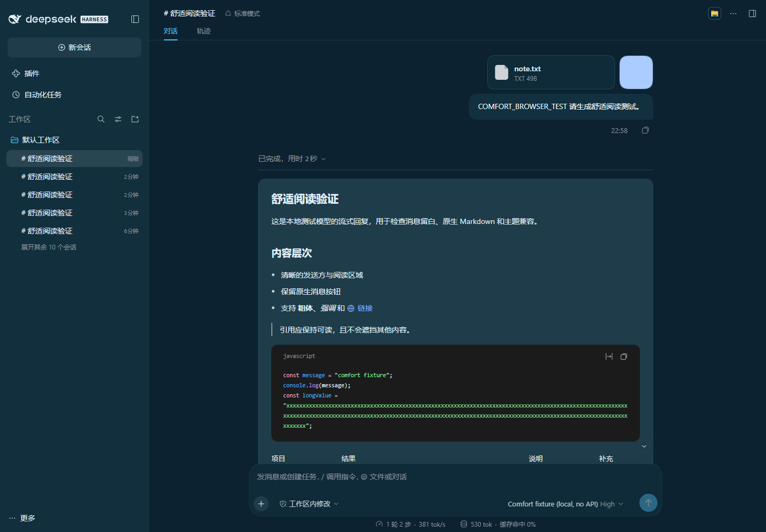Open workspace filter settings icon
This screenshot has height=532, width=766.
(118, 119)
